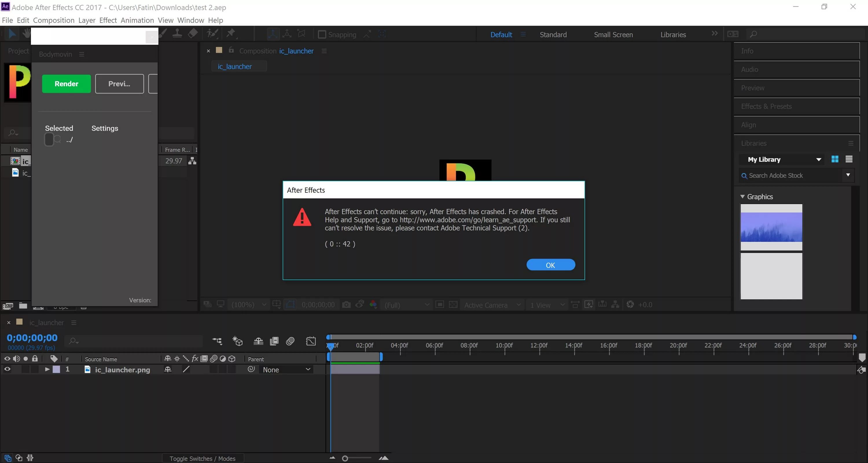This screenshot has width=868, height=463.
Task: Select the Hand tool
Action: 26,34
